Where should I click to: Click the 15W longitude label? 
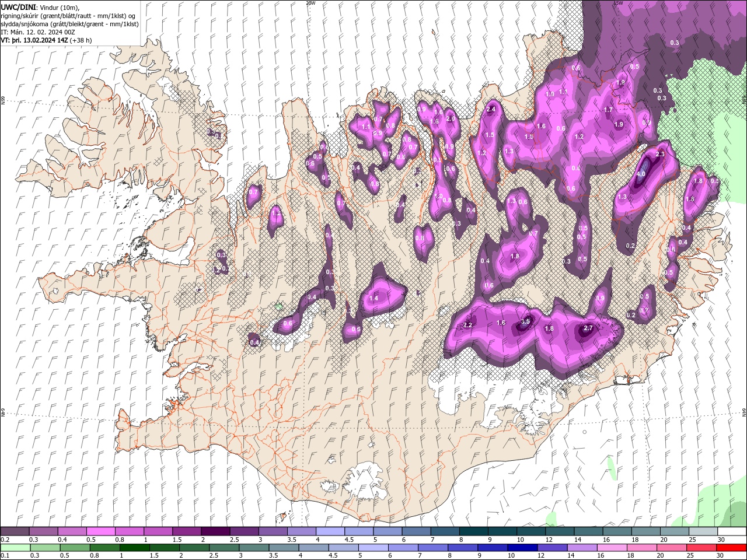[x=618, y=3]
